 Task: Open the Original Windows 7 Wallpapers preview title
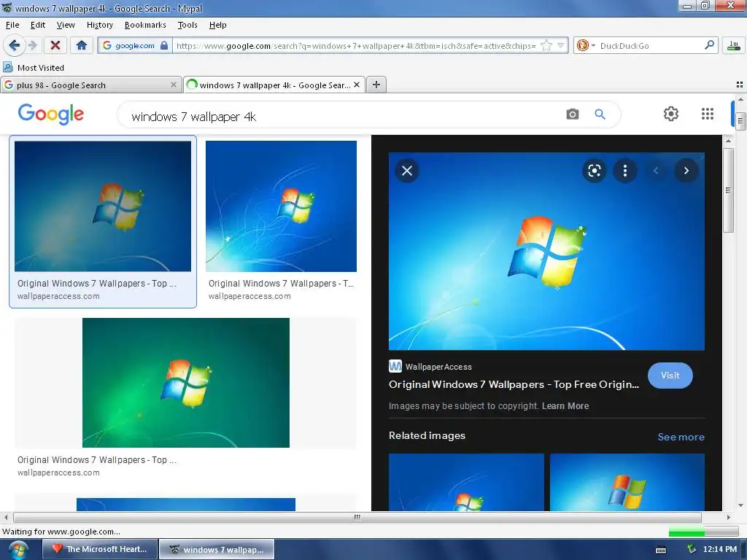coord(514,384)
